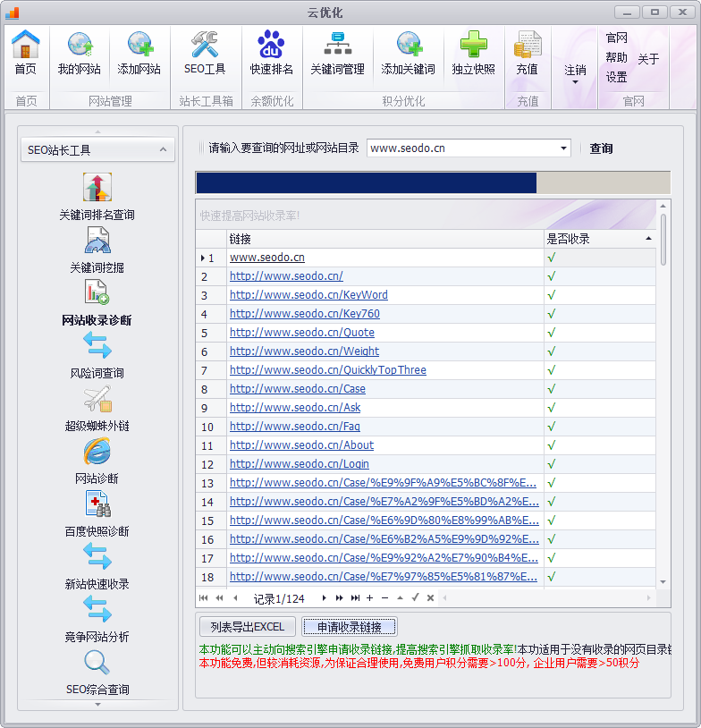Viewport: 701px width, 728px height.
Task: Open the 设置 menu item
Action: click(x=616, y=78)
